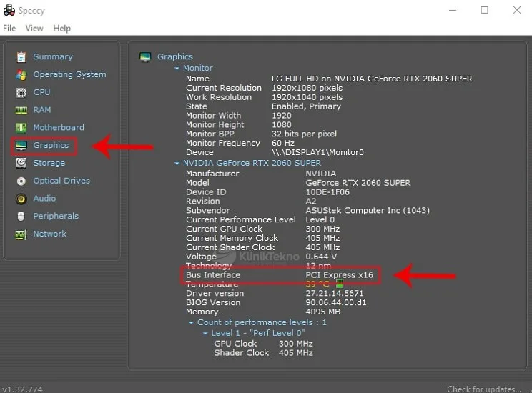
Task: Open the CPU section icon
Action: tap(21, 92)
